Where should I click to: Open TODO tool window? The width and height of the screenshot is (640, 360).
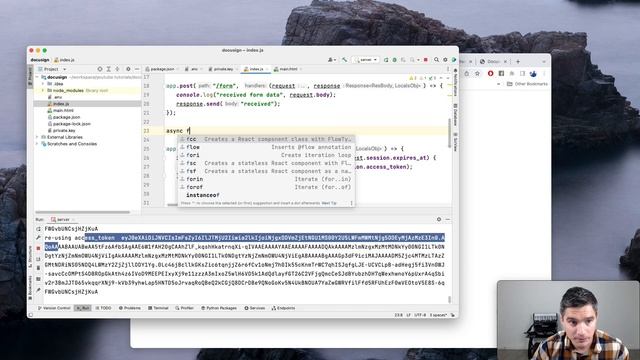pyautogui.click(x=103, y=308)
